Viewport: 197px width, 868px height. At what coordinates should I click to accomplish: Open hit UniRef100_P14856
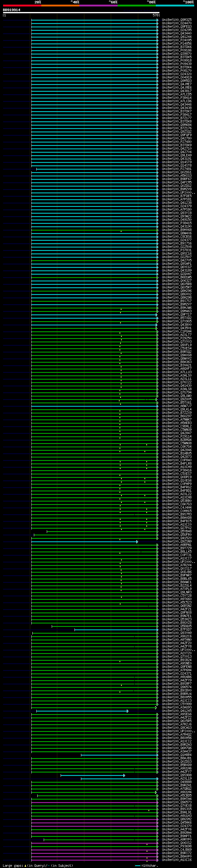177,43
